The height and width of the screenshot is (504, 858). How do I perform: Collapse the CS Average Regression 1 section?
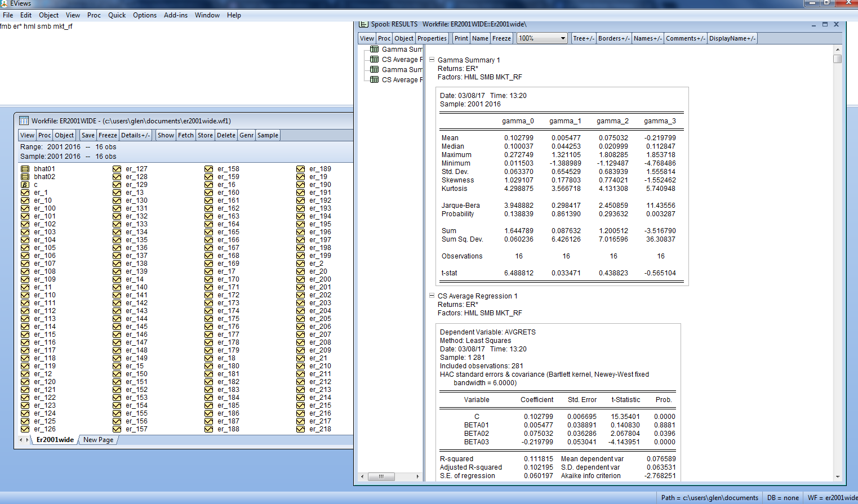[x=432, y=296]
